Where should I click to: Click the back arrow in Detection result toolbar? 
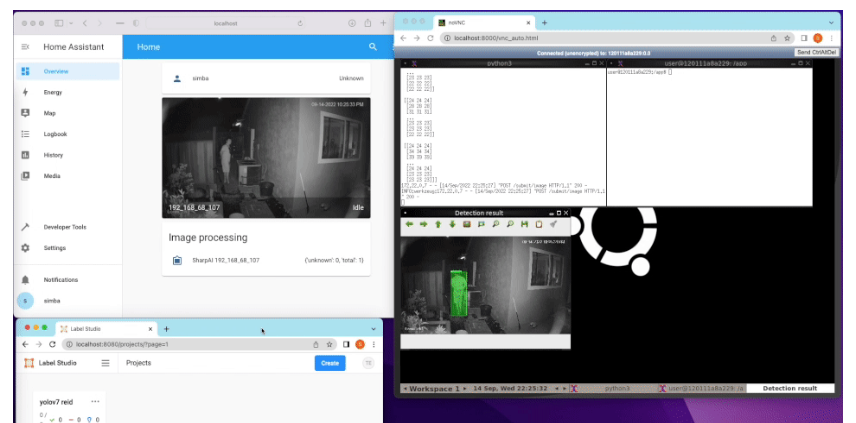pos(410,225)
